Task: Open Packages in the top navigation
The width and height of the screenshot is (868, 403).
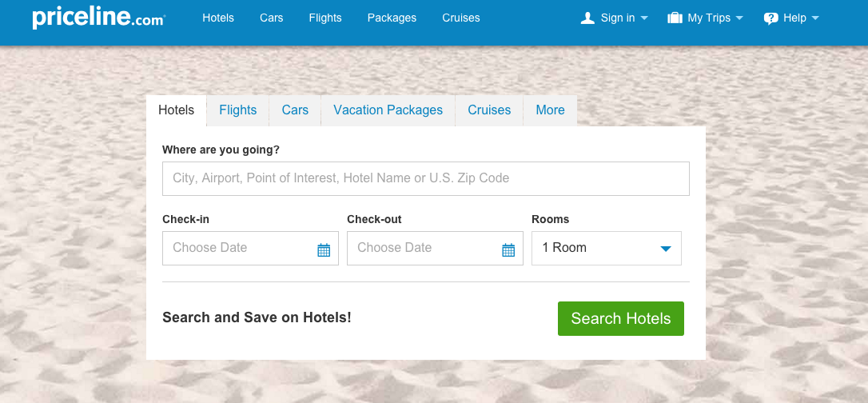Action: click(x=392, y=18)
